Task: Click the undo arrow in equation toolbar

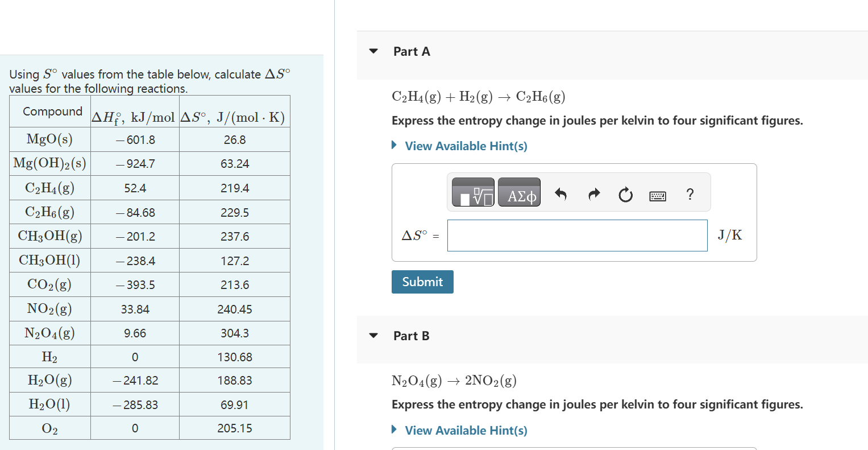Action: (561, 193)
